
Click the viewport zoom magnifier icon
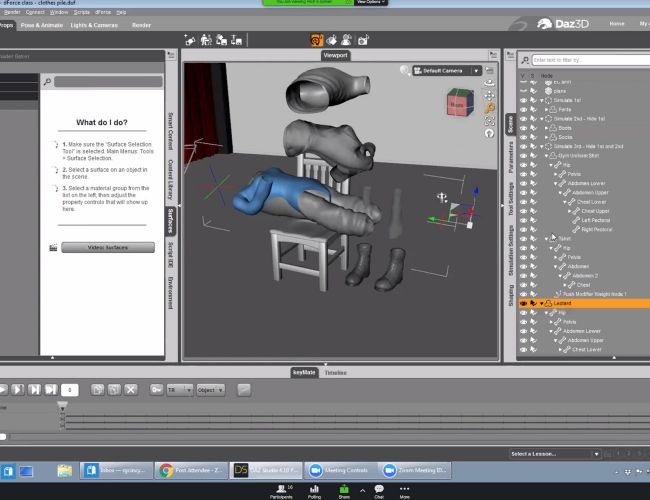(x=489, y=108)
